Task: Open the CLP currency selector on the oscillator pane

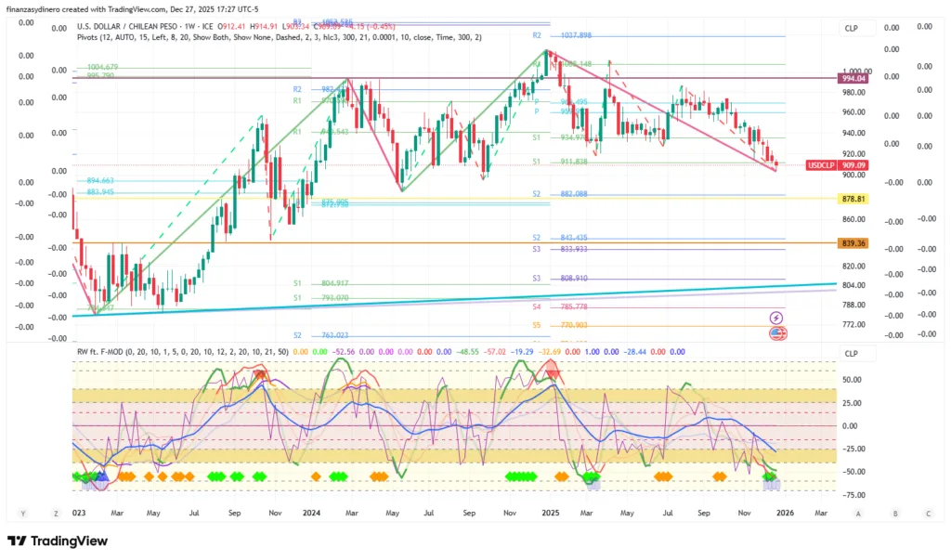Action: (851, 354)
